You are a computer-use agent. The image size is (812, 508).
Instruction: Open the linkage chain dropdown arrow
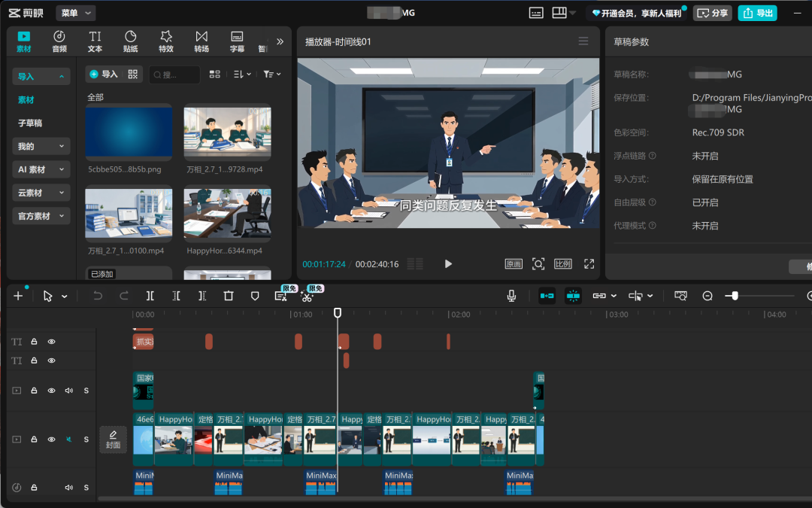pos(614,296)
